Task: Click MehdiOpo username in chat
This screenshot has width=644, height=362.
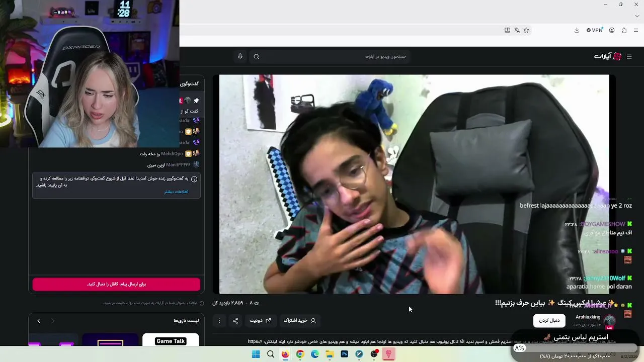Action: tap(172, 154)
